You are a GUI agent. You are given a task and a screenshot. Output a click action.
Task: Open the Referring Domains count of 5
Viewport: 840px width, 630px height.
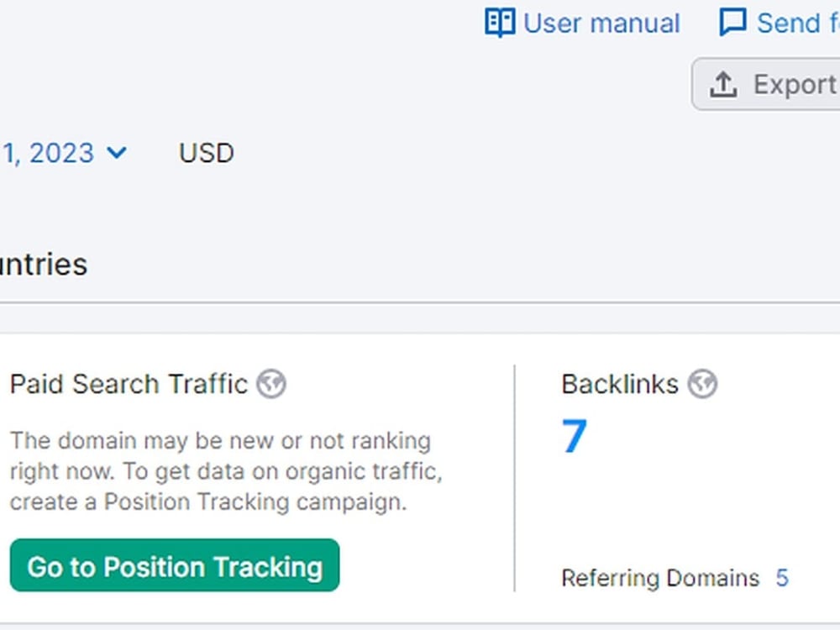(x=782, y=578)
